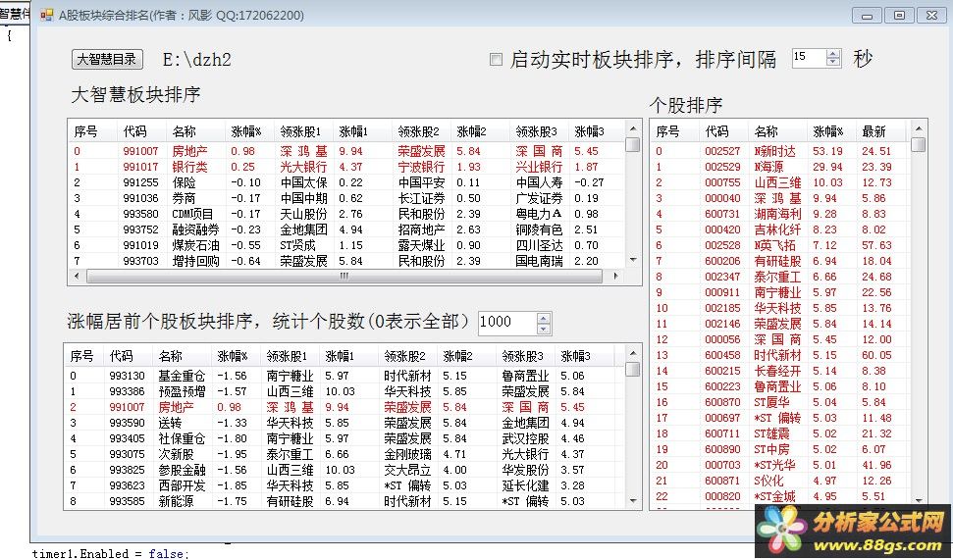Click the E:\dzh2 directory path label
Viewport: 953px width, 560px height.
point(197,60)
